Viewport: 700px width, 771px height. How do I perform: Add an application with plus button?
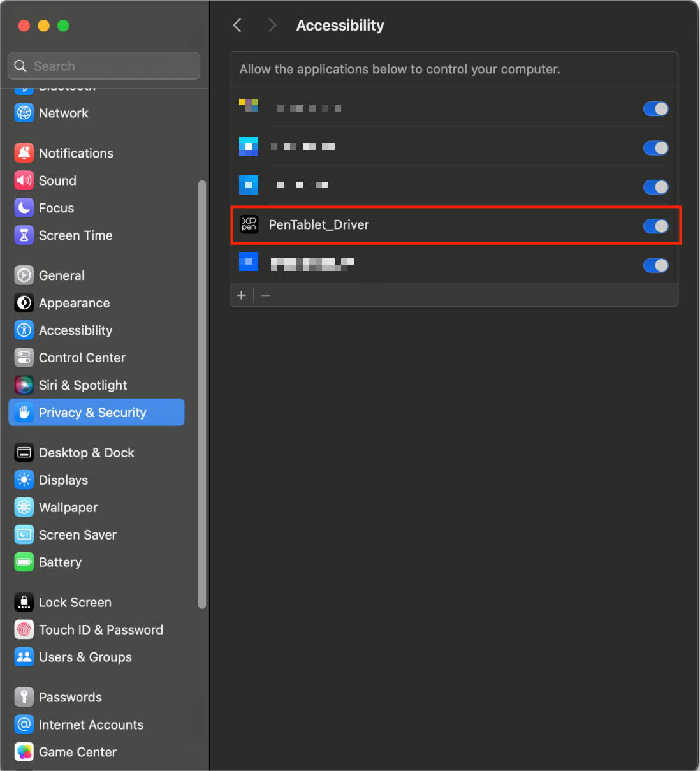pos(242,295)
